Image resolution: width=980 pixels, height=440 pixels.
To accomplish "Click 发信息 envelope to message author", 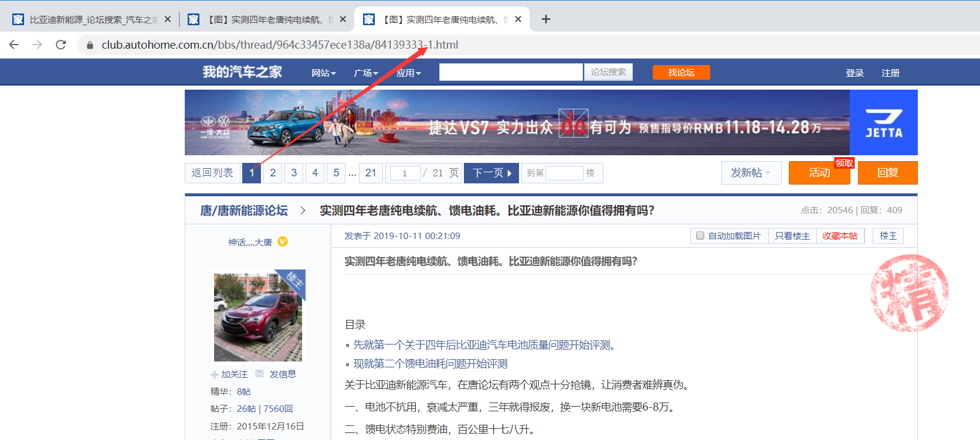I will (x=276, y=374).
